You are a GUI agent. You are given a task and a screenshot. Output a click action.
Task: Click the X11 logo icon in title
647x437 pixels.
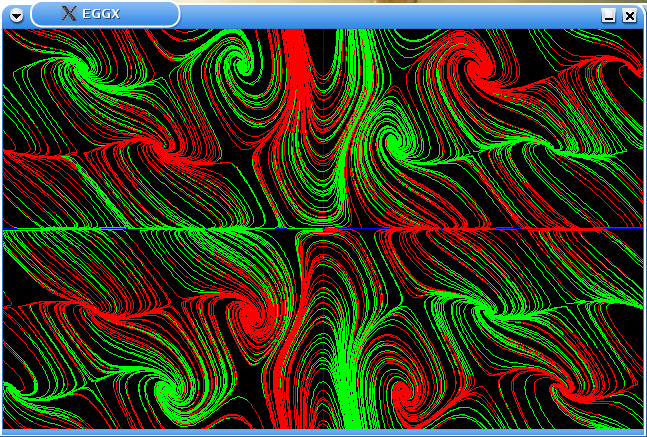pos(69,14)
